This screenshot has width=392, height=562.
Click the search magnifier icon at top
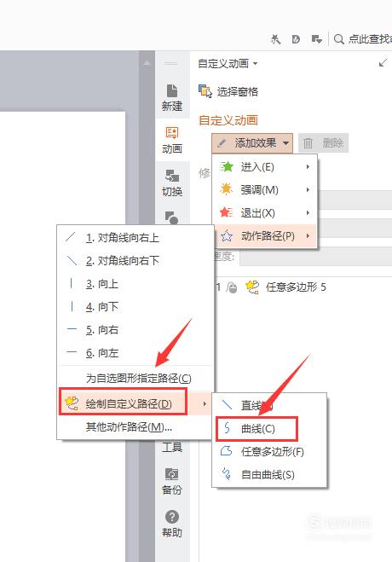[x=338, y=39]
